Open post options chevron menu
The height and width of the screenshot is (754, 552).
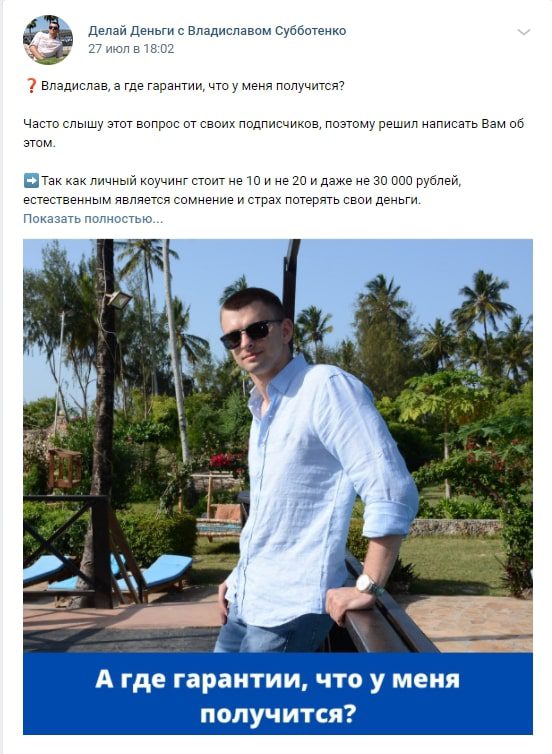pos(523,32)
